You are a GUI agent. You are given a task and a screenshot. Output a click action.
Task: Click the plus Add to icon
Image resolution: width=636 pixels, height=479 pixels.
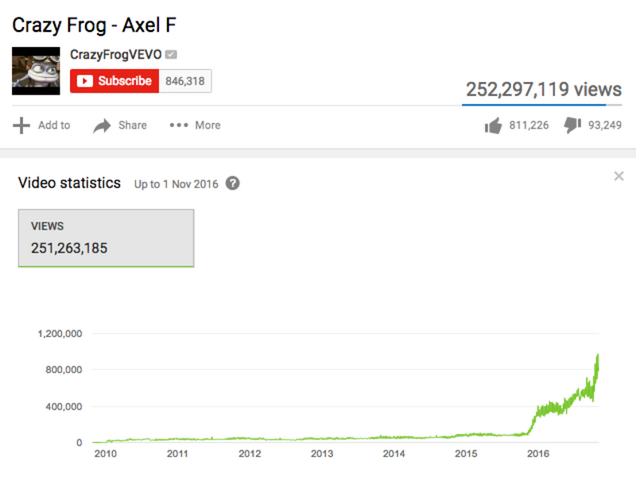pyautogui.click(x=21, y=125)
